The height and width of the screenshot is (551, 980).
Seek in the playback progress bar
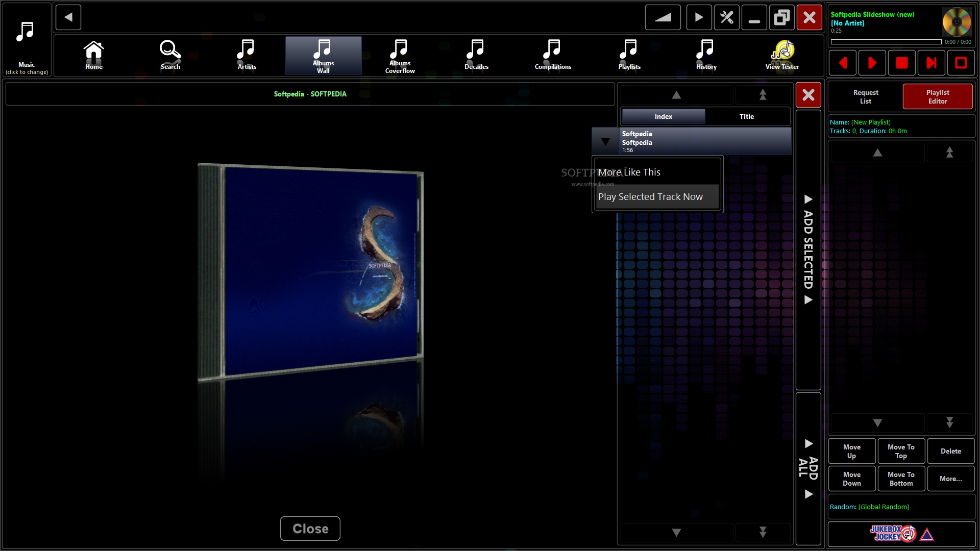pos(886,42)
